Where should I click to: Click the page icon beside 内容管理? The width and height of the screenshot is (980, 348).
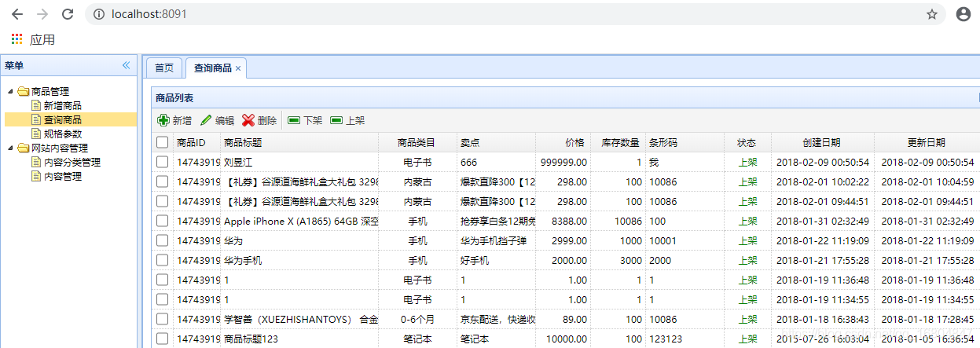(36, 176)
